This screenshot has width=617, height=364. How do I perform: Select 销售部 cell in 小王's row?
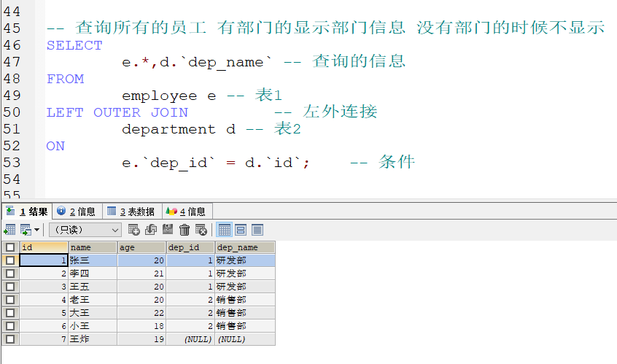click(245, 326)
